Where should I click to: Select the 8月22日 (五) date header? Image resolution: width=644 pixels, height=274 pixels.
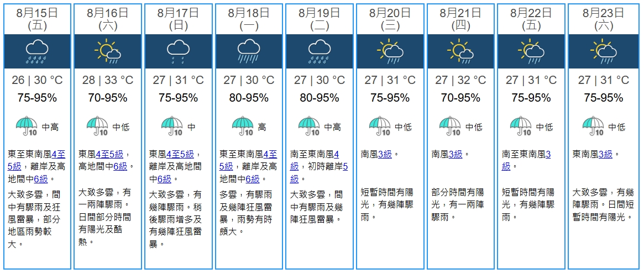point(532,18)
